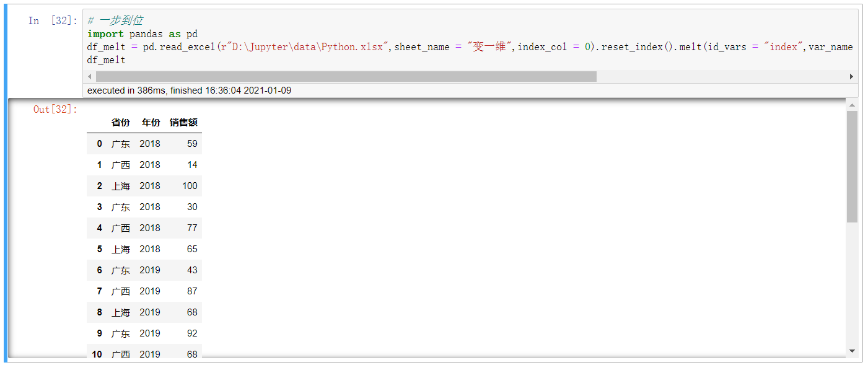868x365 pixels.
Task: Click the output's vertical scrollbar thumb
Action: 852,167
